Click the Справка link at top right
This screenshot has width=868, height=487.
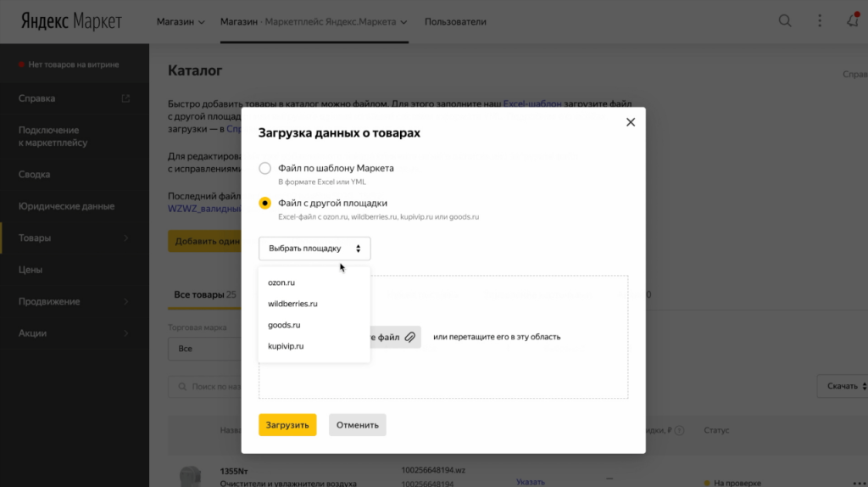pyautogui.click(x=854, y=75)
